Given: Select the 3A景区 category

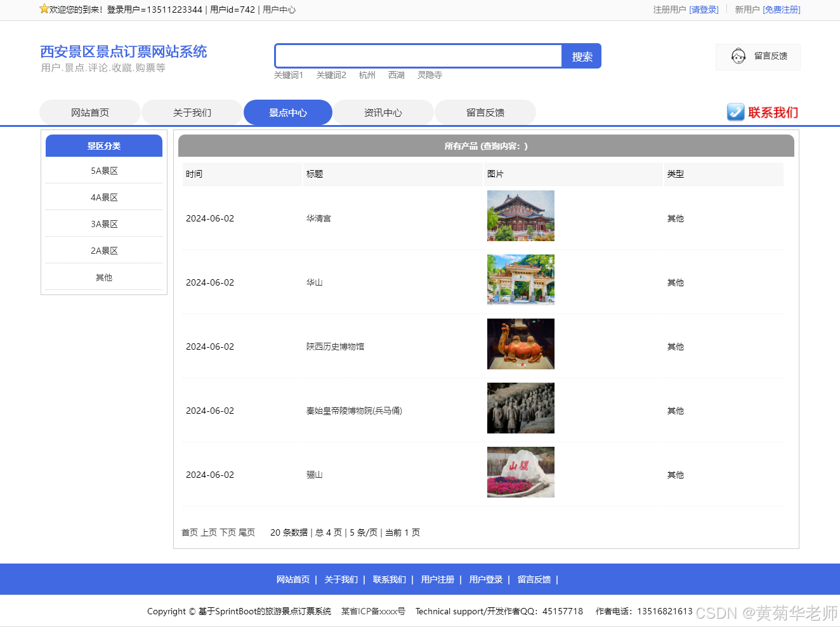Looking at the screenshot, I should tap(103, 224).
